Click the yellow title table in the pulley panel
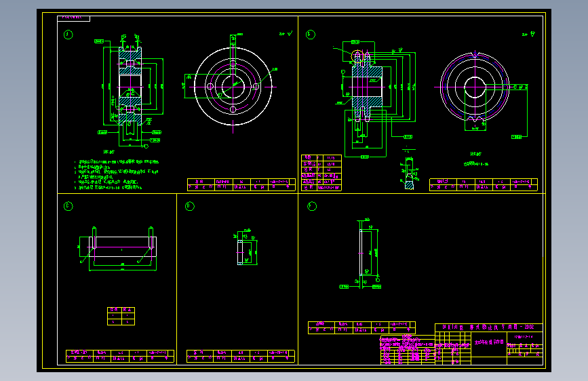Screen dimensions: 588x381 point(241,184)
